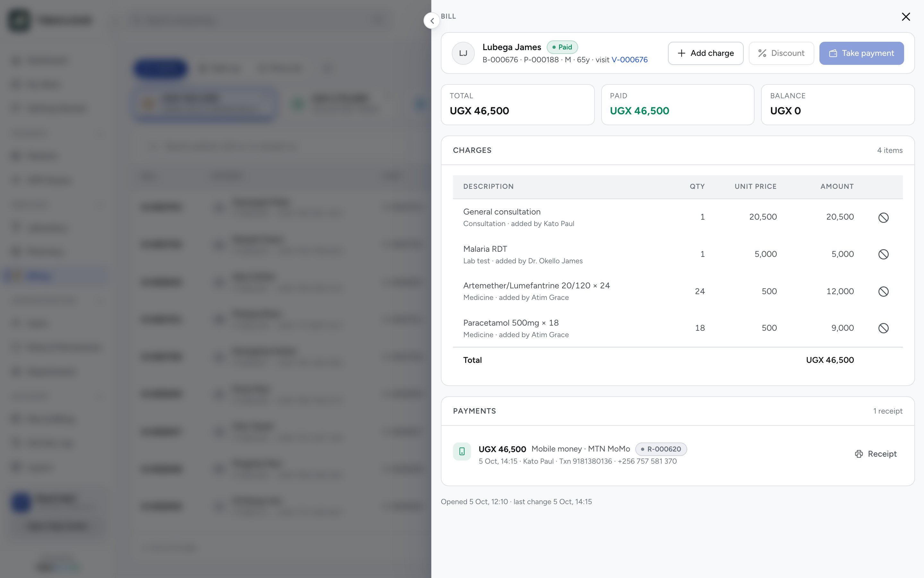Select Malaria RDT description text
The height and width of the screenshot is (578, 924).
tap(485, 249)
